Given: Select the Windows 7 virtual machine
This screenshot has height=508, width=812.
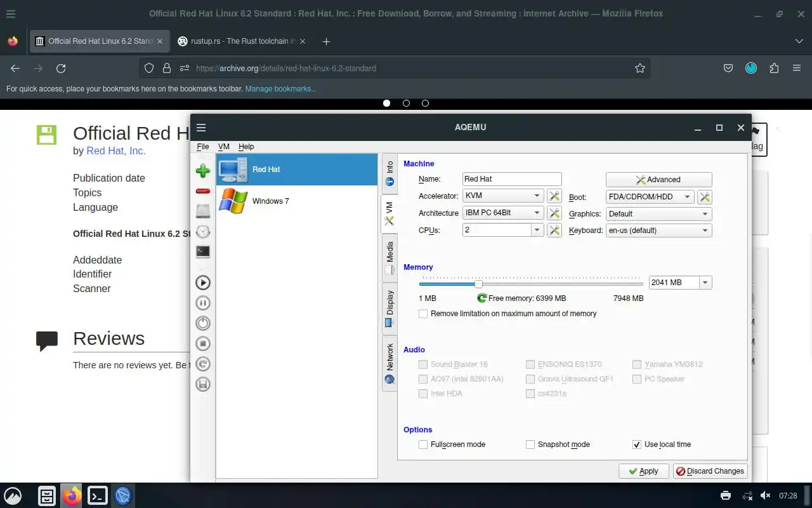Looking at the screenshot, I should coord(297,201).
